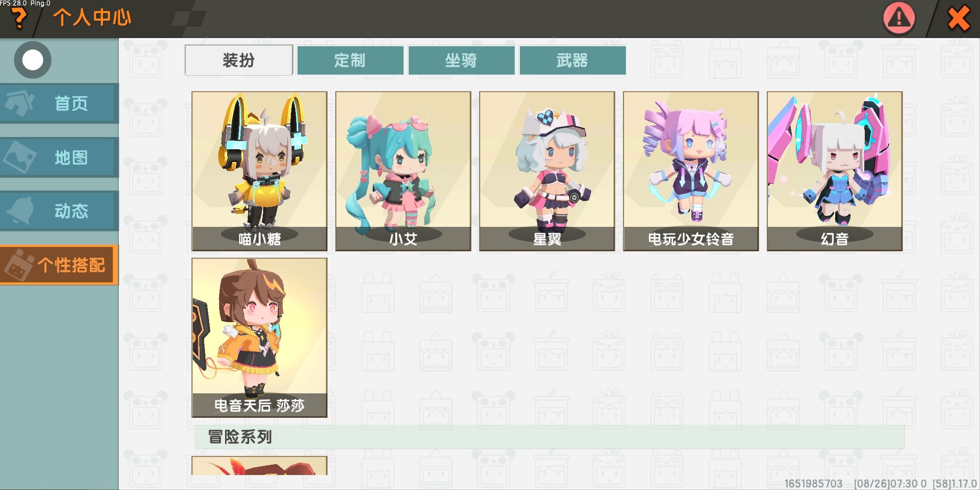Choose the 幻音 character skin
The height and width of the screenshot is (490, 980).
pos(835,171)
